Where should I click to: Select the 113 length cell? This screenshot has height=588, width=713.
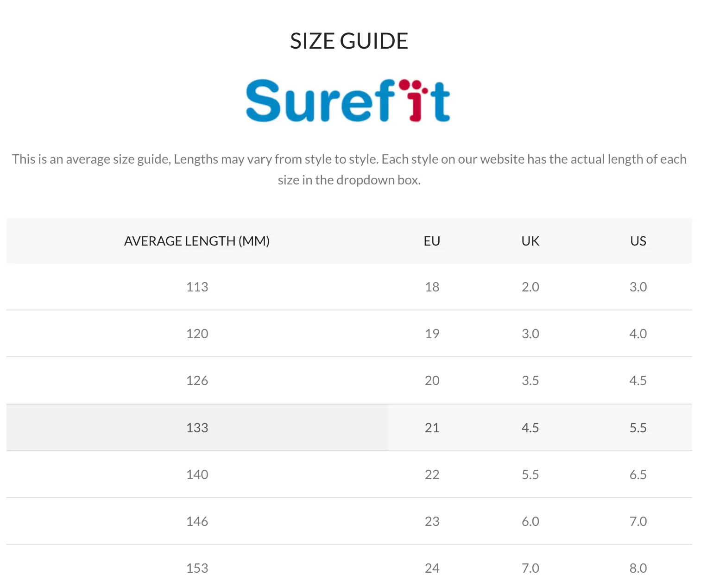[197, 287]
